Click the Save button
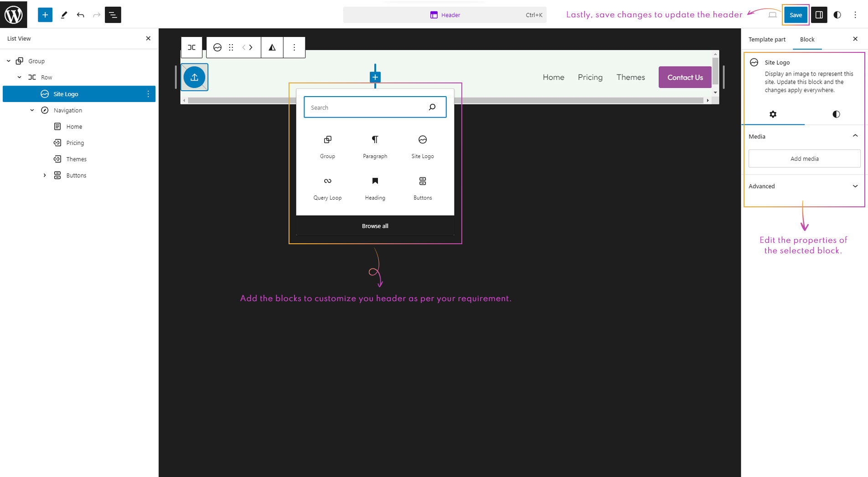 click(796, 15)
